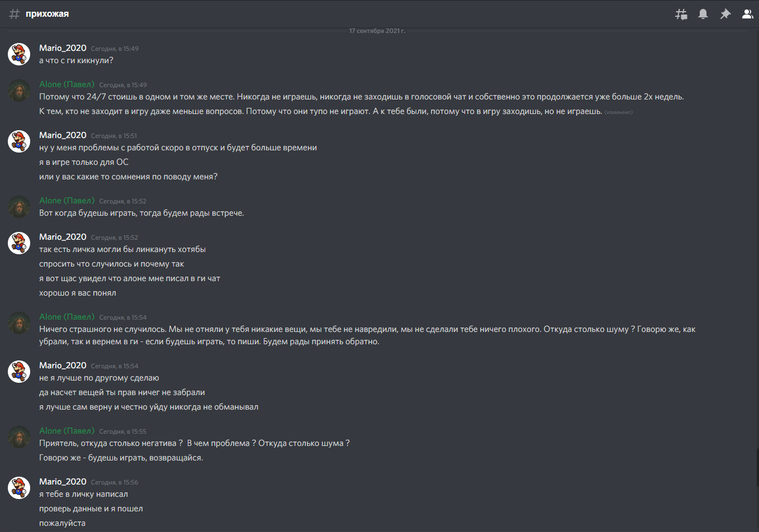Toggle the member list icon
The height and width of the screenshot is (532, 759).
[747, 14]
